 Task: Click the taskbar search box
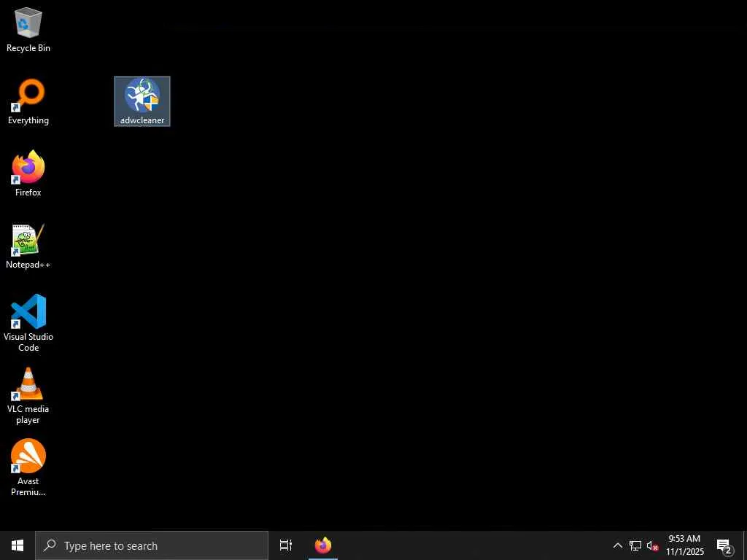coord(152,545)
